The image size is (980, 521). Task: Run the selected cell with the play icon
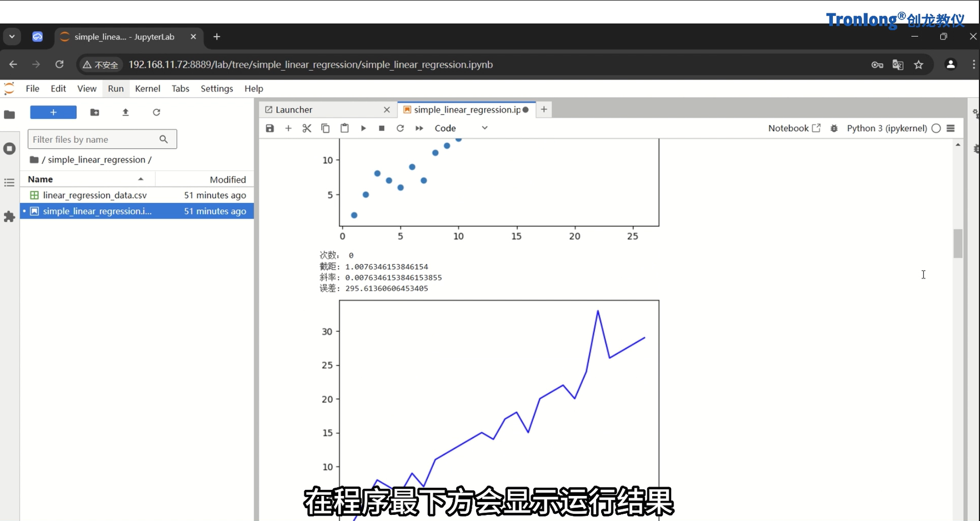[363, 128]
